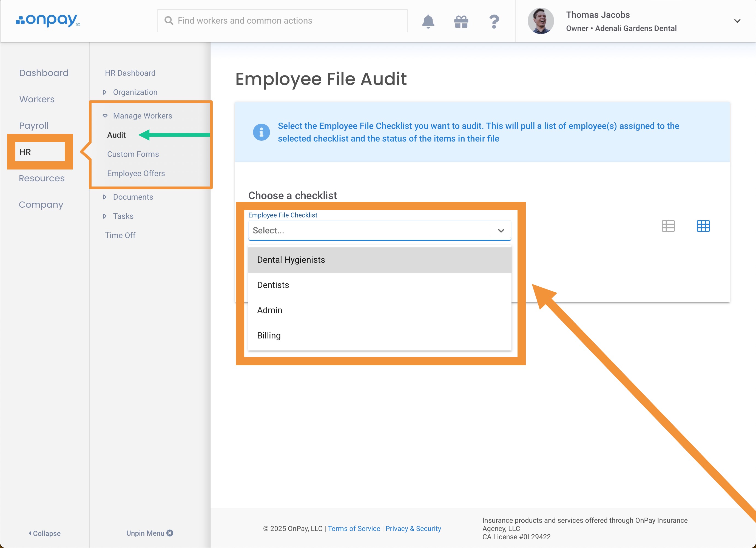
Task: Open the help question mark icon
Action: [x=494, y=21]
